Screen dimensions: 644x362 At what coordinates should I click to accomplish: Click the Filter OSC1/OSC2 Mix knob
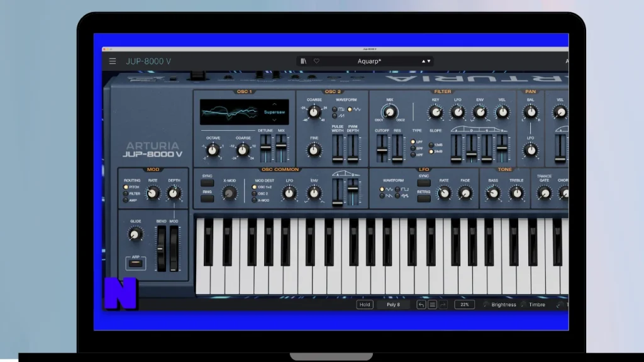pyautogui.click(x=389, y=112)
